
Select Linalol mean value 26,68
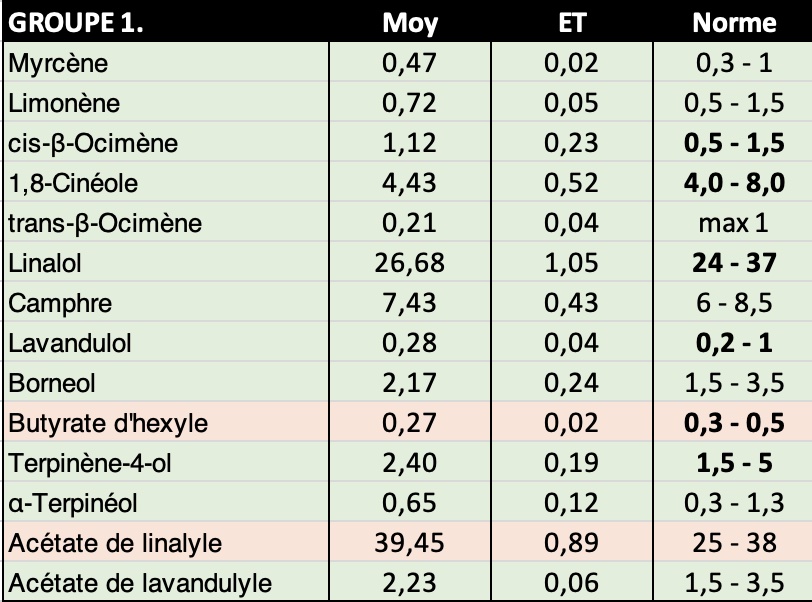[x=410, y=263]
